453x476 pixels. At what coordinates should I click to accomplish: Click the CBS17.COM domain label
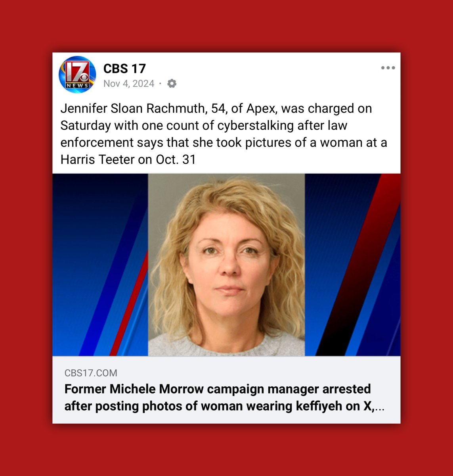91,373
